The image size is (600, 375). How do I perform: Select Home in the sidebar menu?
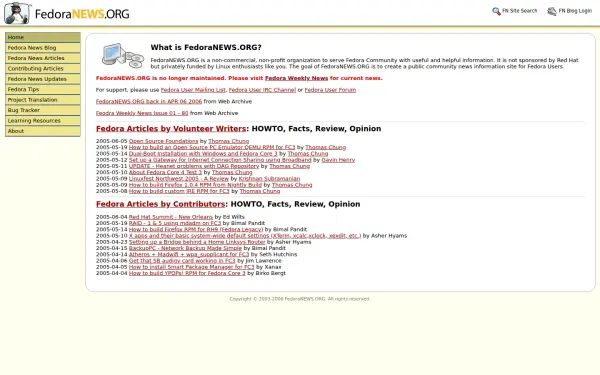pos(43,37)
